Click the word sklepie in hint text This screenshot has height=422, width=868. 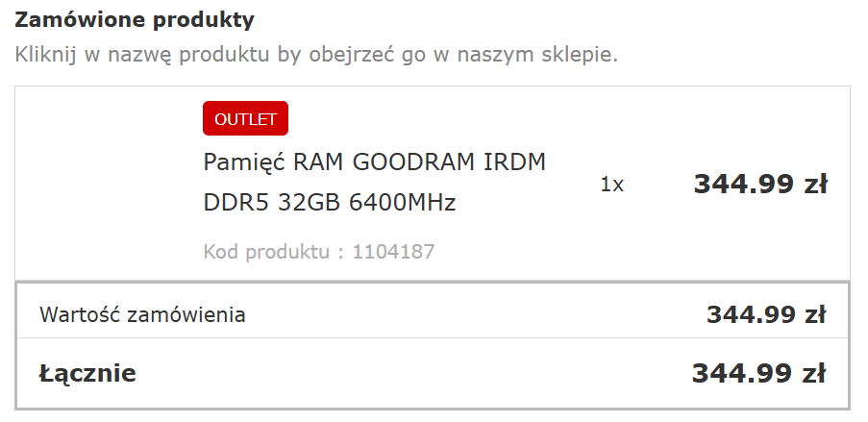580,54
